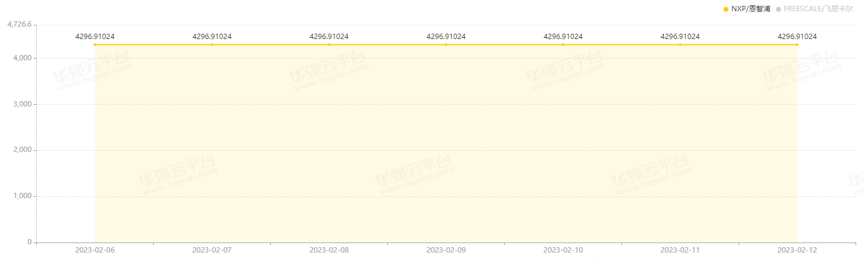Click the 3,000 y-axis label
The width and height of the screenshot is (868, 262).
click(23, 104)
